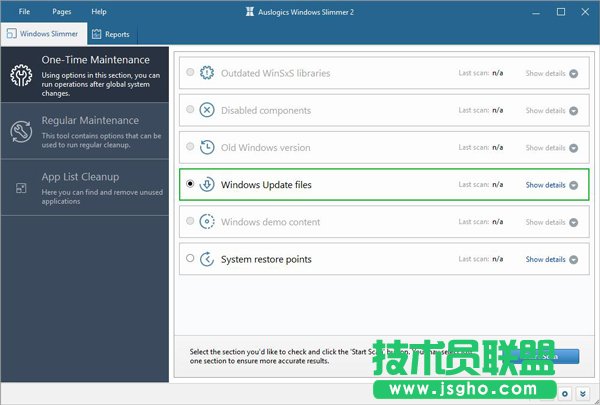Click the double chevron icon in status bar

pos(582,394)
